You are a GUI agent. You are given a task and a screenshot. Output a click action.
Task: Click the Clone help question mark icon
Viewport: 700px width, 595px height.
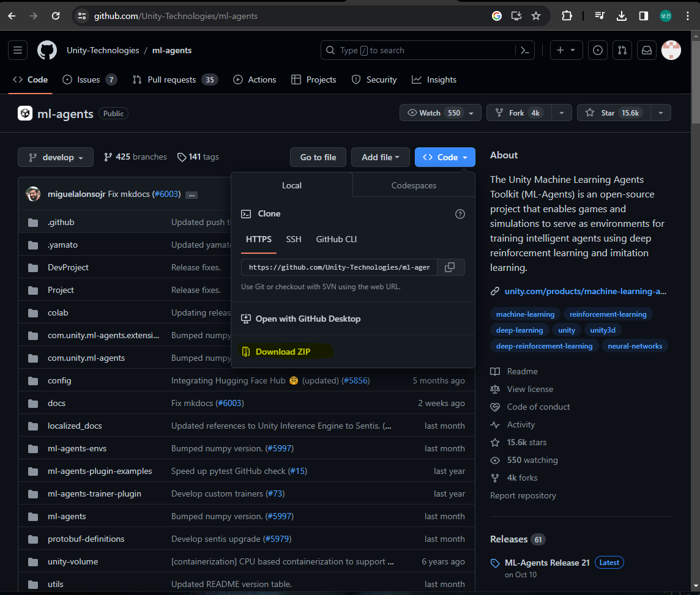(460, 214)
